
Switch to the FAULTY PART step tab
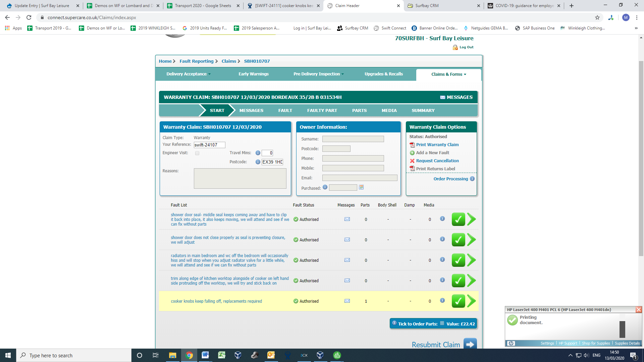[322, 110]
